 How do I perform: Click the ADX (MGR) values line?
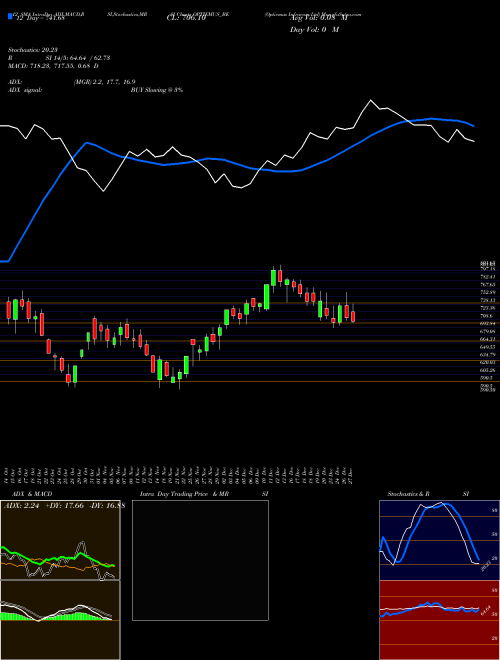tap(72, 82)
